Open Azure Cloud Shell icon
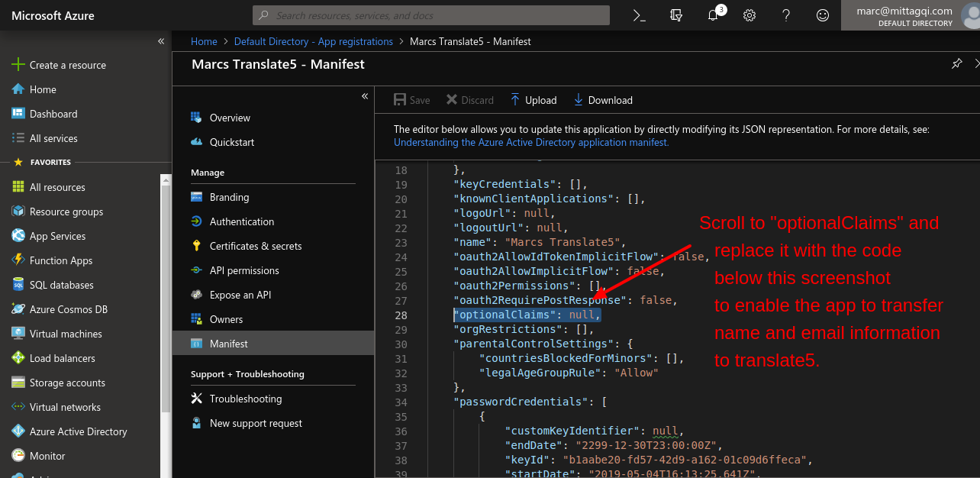980x478 pixels. tap(640, 15)
